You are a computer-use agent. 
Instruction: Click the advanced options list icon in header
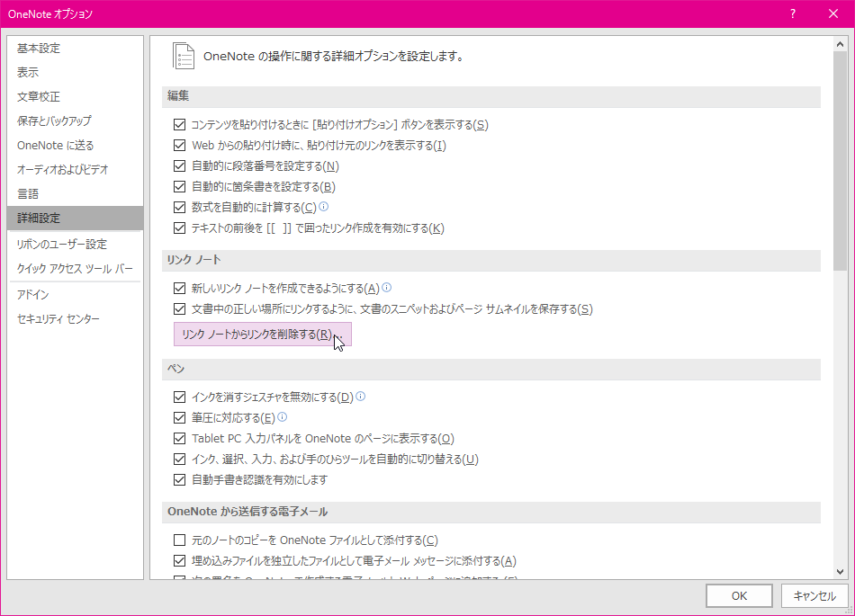pyautogui.click(x=184, y=56)
